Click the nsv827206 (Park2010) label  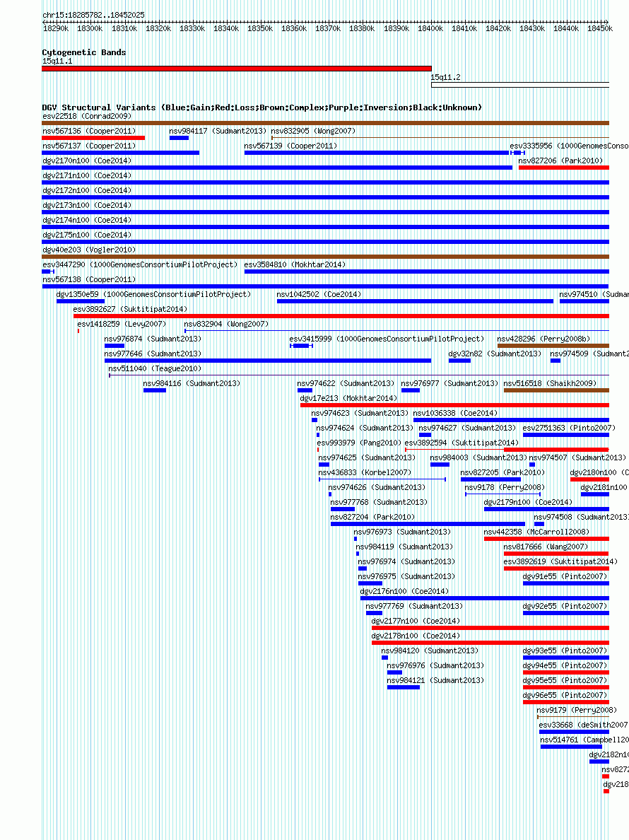click(560, 161)
